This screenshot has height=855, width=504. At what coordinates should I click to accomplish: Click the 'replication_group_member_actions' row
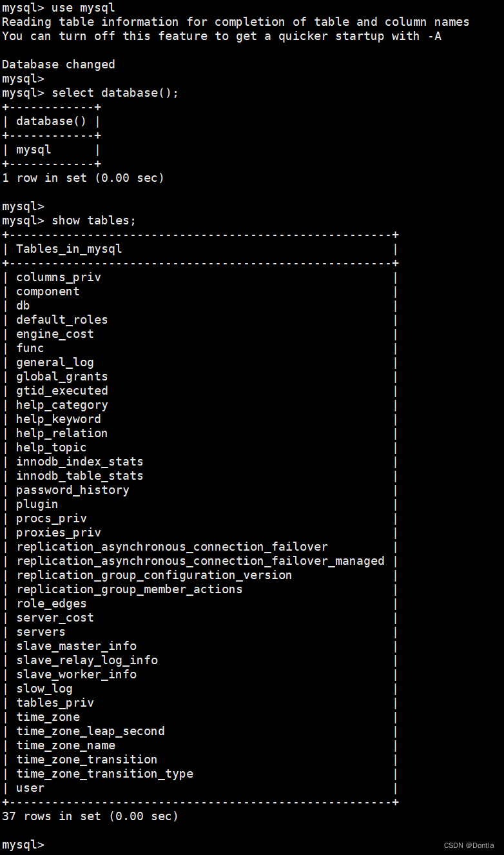click(x=130, y=589)
